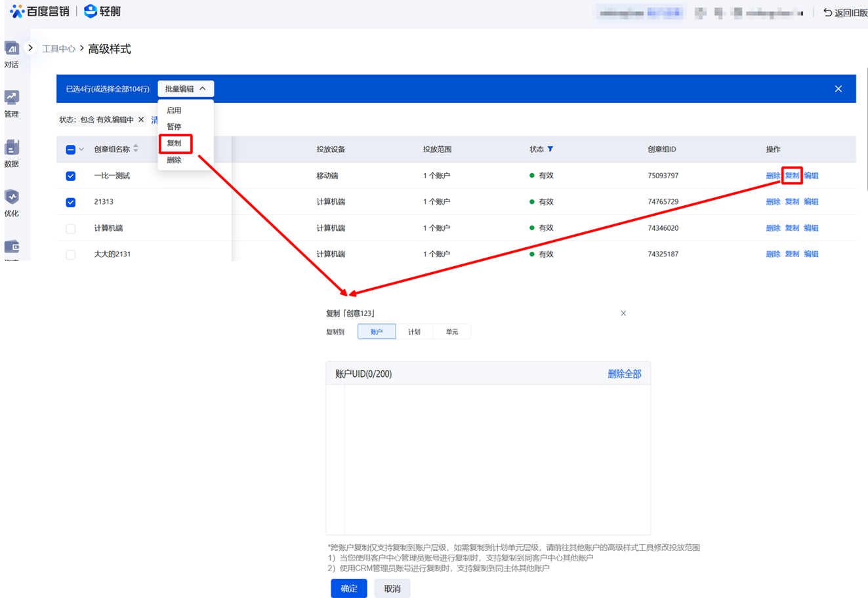This screenshot has height=598, width=868.
Task: Uncheck the 一比一测试 row checkbox
Action: (x=71, y=176)
